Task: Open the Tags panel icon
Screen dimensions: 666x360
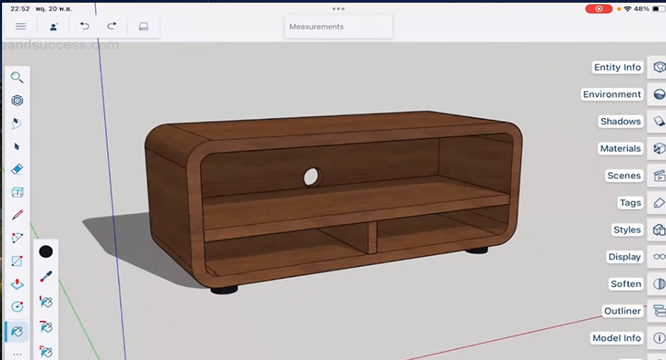Action: coord(659,203)
